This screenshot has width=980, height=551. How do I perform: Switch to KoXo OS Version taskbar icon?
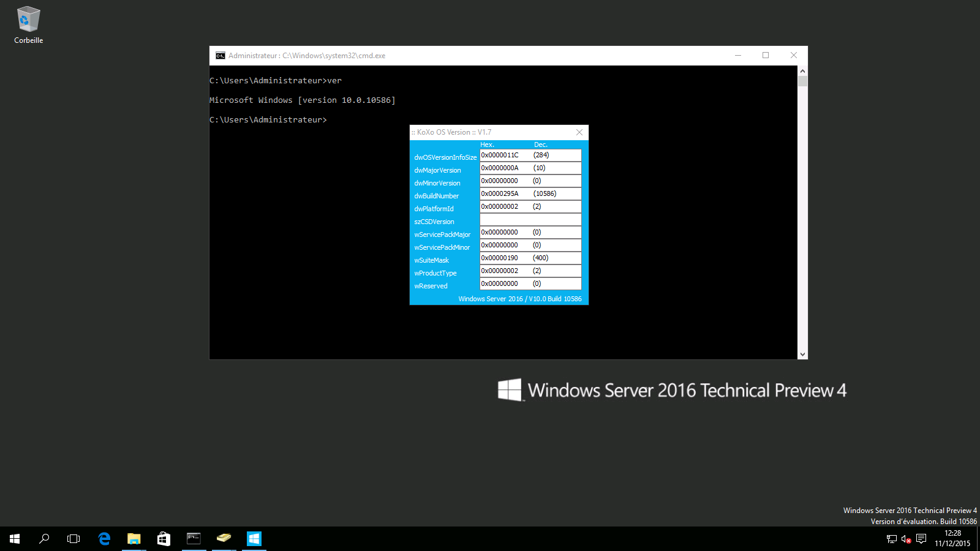pos(254,539)
